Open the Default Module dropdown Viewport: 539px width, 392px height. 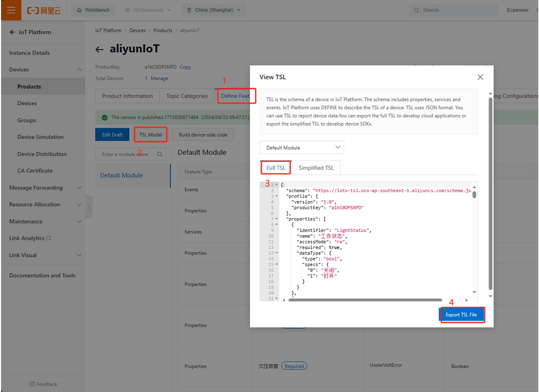tap(302, 147)
